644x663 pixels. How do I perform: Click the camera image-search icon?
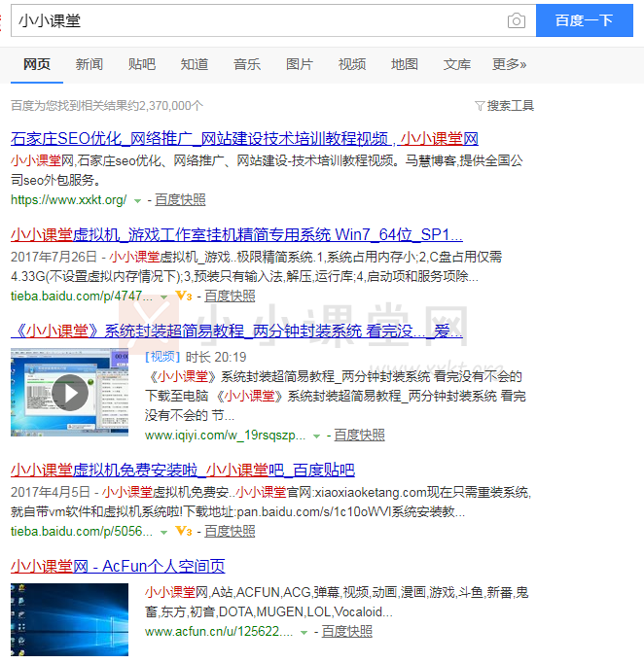516,20
